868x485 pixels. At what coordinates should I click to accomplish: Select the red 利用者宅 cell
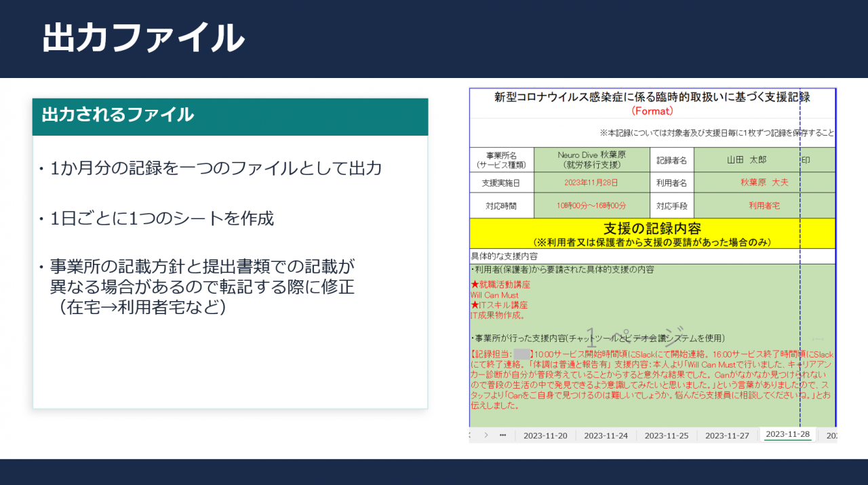point(764,206)
